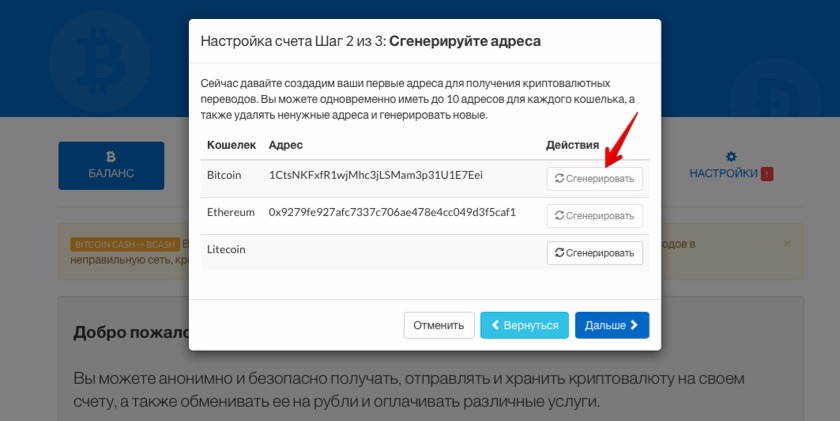Dismiss the yellow notice banner

point(787,244)
